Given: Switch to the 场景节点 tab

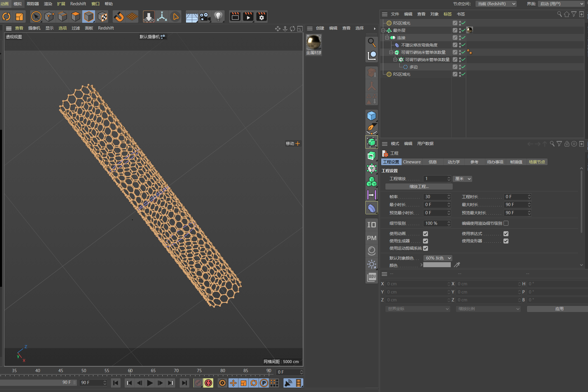Looking at the screenshot, I should 537,162.
